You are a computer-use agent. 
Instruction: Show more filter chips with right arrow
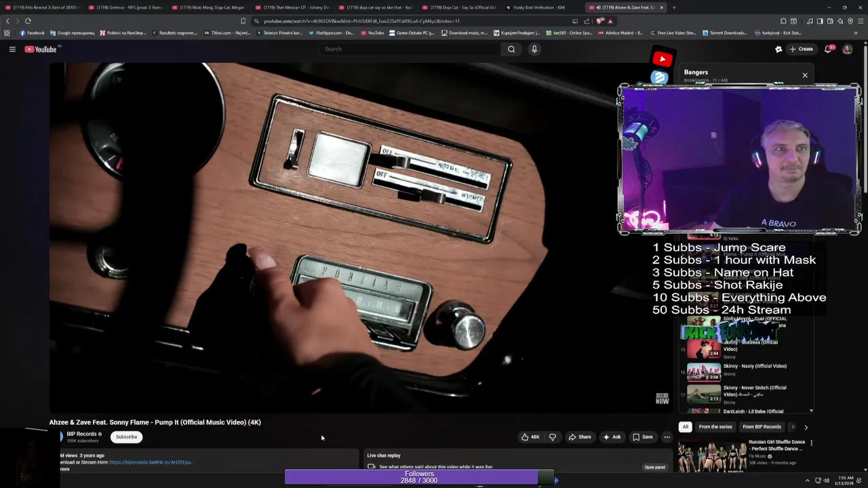pos(806,427)
